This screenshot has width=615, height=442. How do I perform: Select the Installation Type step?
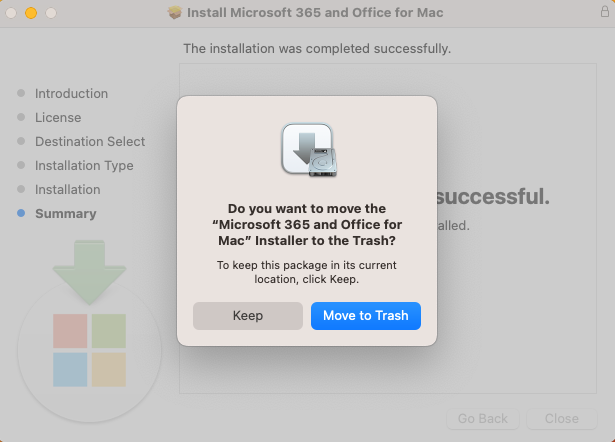click(x=84, y=166)
